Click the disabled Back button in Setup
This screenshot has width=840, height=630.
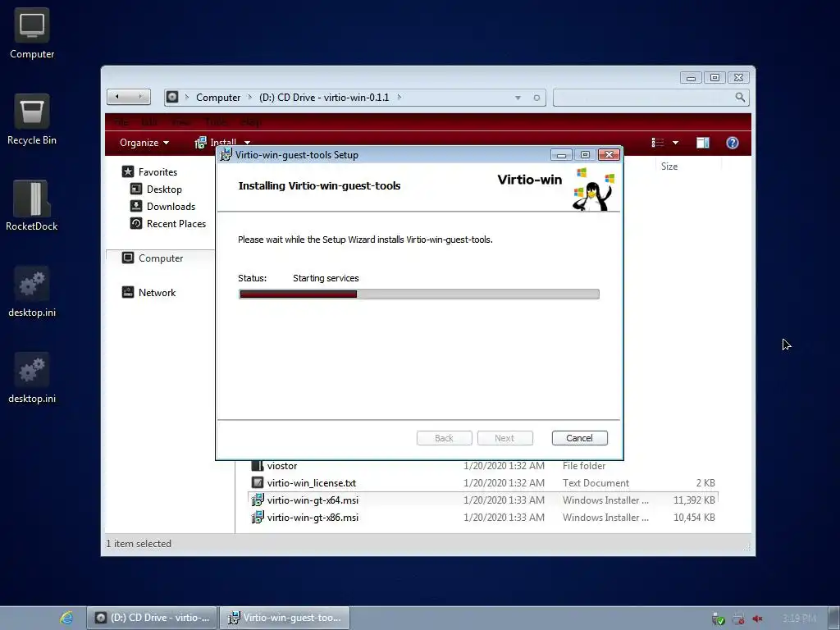click(444, 438)
